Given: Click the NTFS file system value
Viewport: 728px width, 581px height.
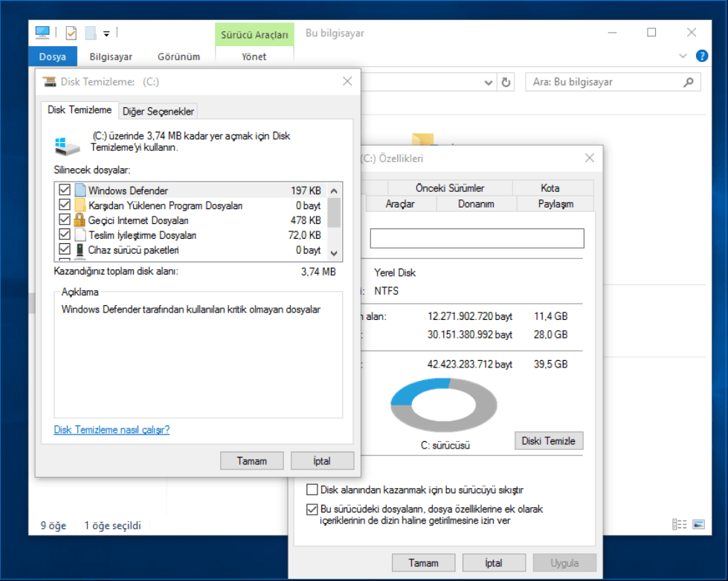Looking at the screenshot, I should pos(386,291).
